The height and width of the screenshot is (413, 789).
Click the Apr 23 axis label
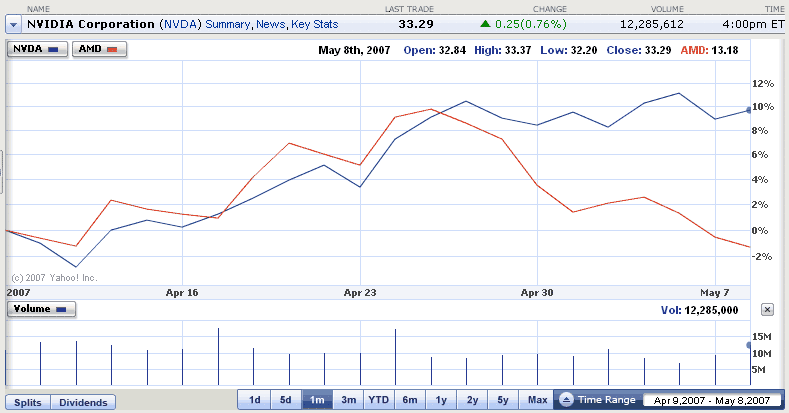[360, 292]
